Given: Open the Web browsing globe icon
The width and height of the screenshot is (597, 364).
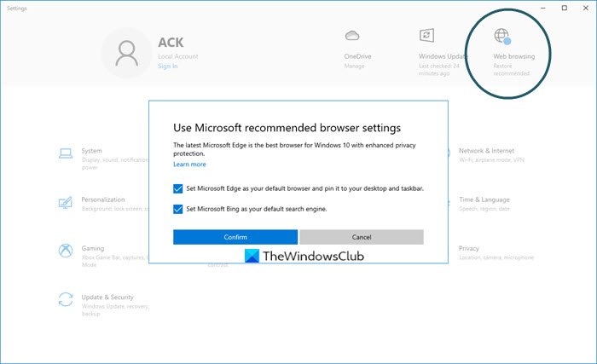Looking at the screenshot, I should tap(502, 36).
